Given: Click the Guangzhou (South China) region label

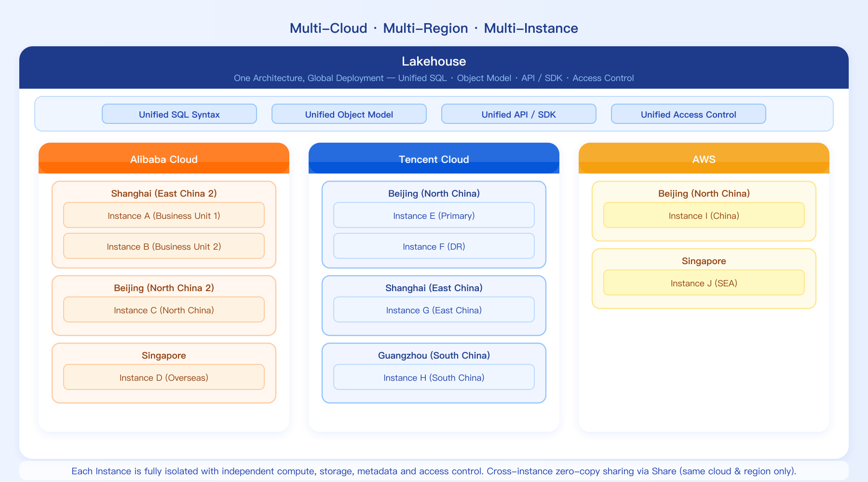Looking at the screenshot, I should (x=434, y=355).
